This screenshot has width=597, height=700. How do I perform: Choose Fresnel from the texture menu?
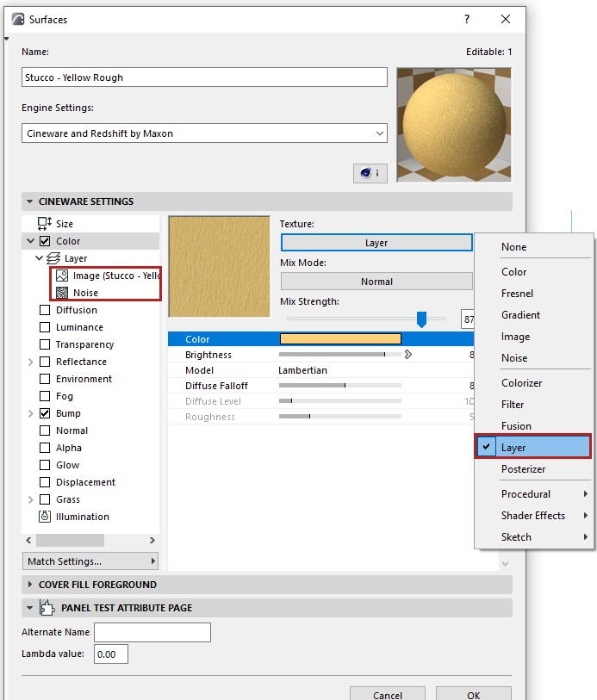[533, 294]
